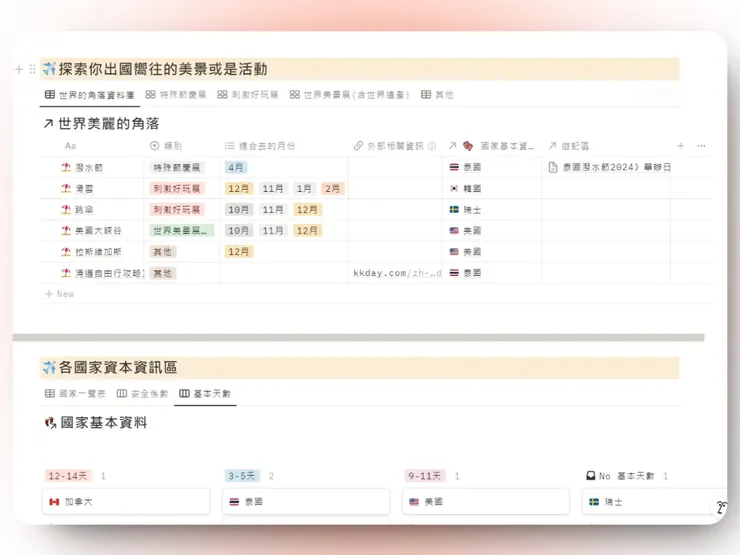Click the page icon of 泰國潑水節2024 entry
740x555 pixels.
tap(553, 167)
